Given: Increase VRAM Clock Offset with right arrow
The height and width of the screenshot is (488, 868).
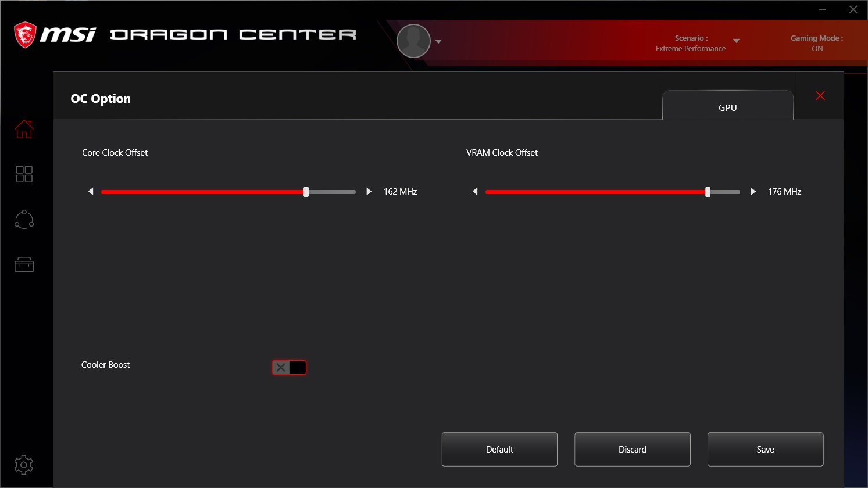Looking at the screenshot, I should pyautogui.click(x=753, y=192).
